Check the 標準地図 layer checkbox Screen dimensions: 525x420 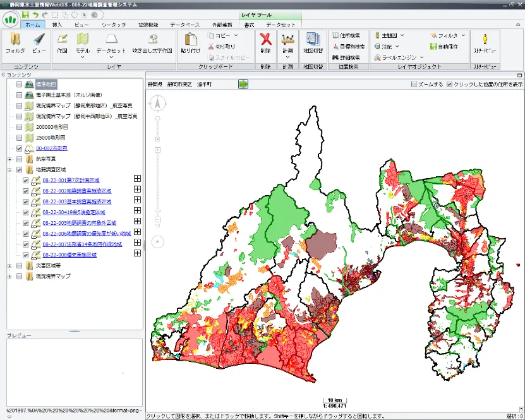(19, 85)
